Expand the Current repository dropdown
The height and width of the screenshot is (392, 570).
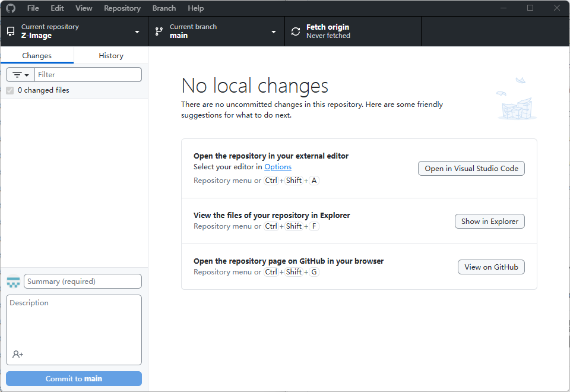point(137,31)
